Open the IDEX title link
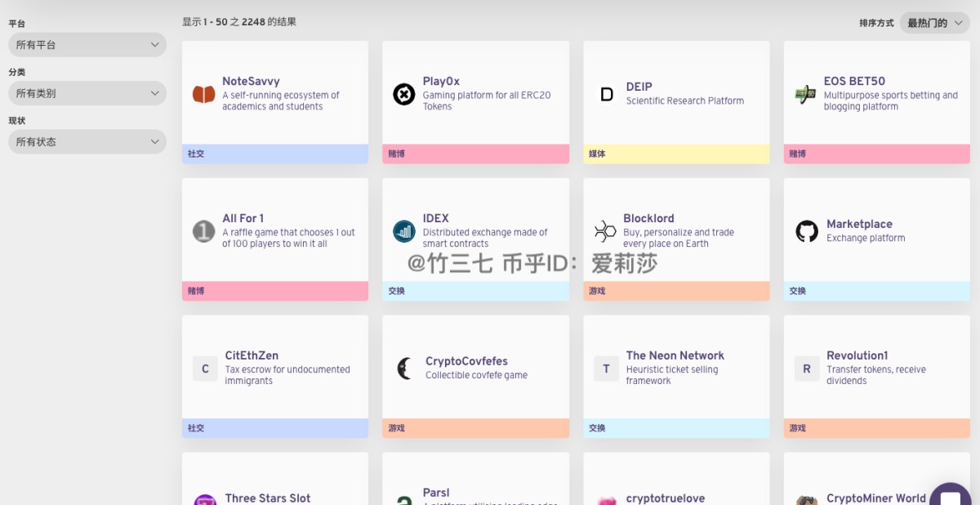Screen dimensions: 980x505 coord(436,219)
